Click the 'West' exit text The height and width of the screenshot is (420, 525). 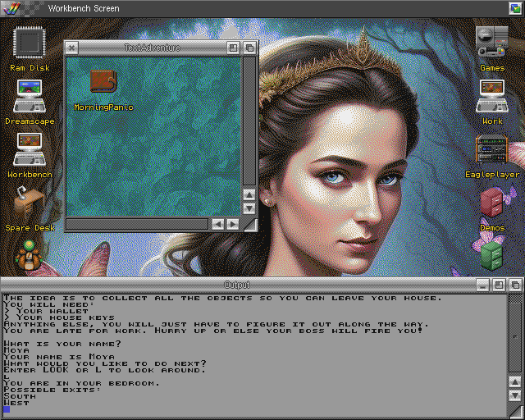tap(16, 403)
